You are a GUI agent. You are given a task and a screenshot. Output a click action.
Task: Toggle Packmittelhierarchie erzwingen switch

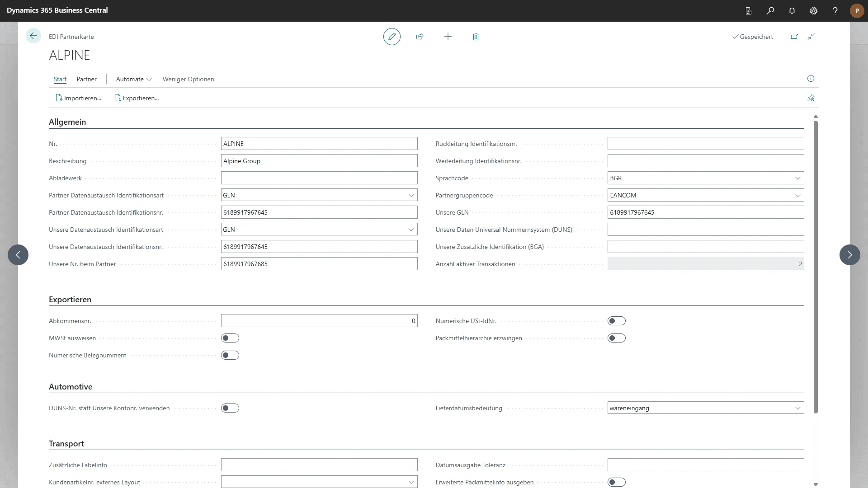coord(617,338)
